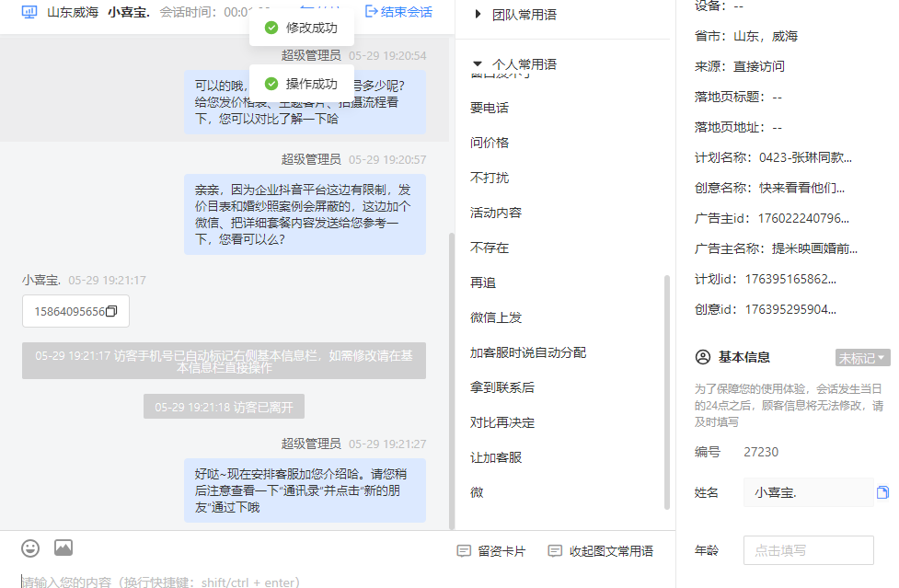Screen dimensions: 899x588
Task: Click the 来源：直接访问 info line
Action: tap(740, 66)
